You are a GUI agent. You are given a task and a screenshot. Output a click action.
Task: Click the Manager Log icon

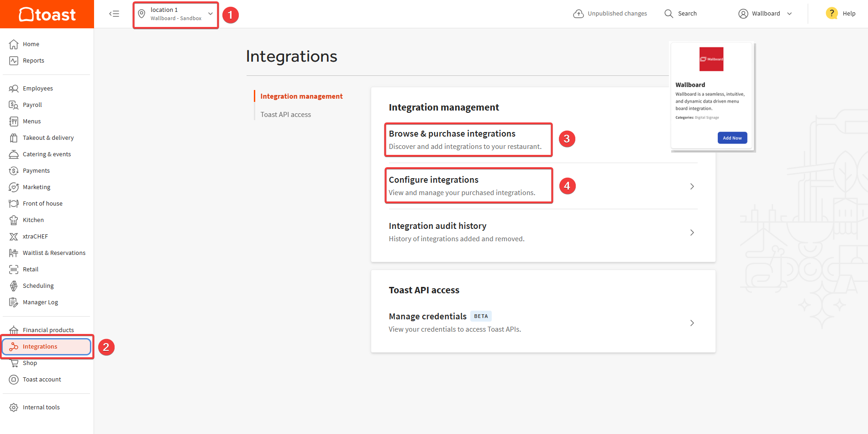[14, 302]
